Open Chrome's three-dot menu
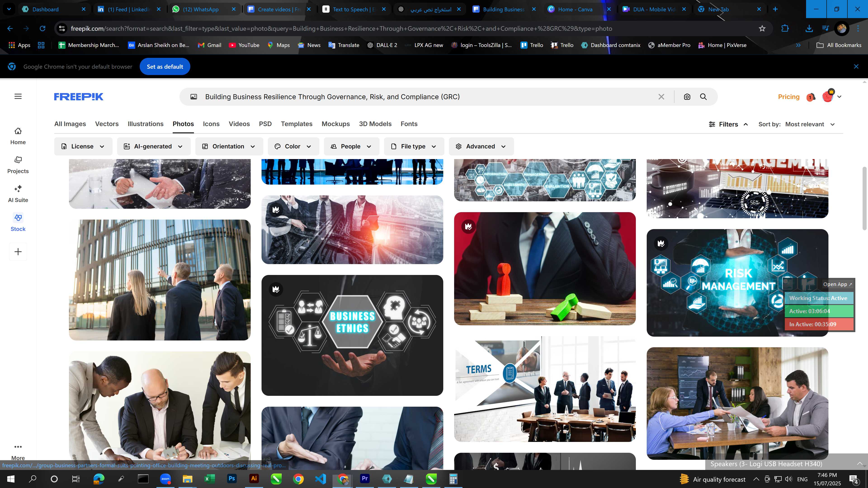This screenshot has width=868, height=488. pos(858,29)
